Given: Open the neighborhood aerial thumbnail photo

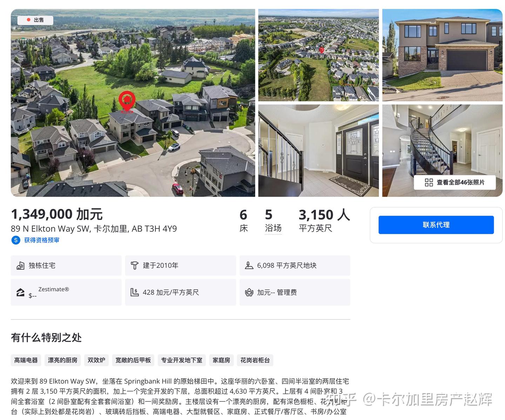Looking at the screenshot, I should [x=318, y=55].
